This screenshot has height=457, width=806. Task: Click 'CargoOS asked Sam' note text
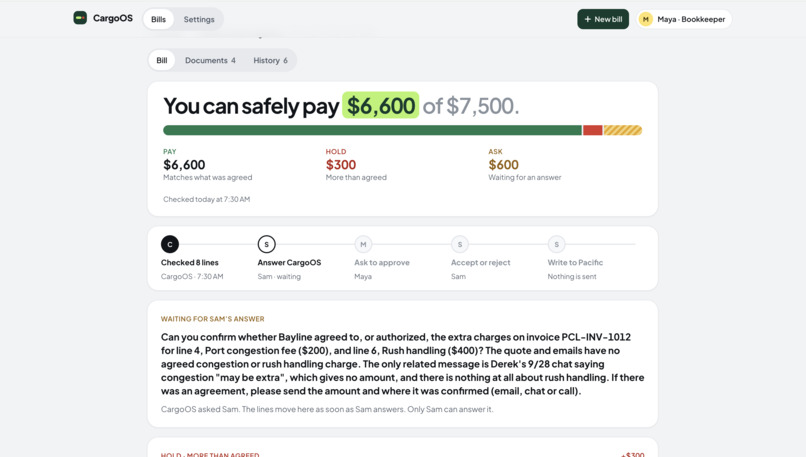[x=327, y=409]
